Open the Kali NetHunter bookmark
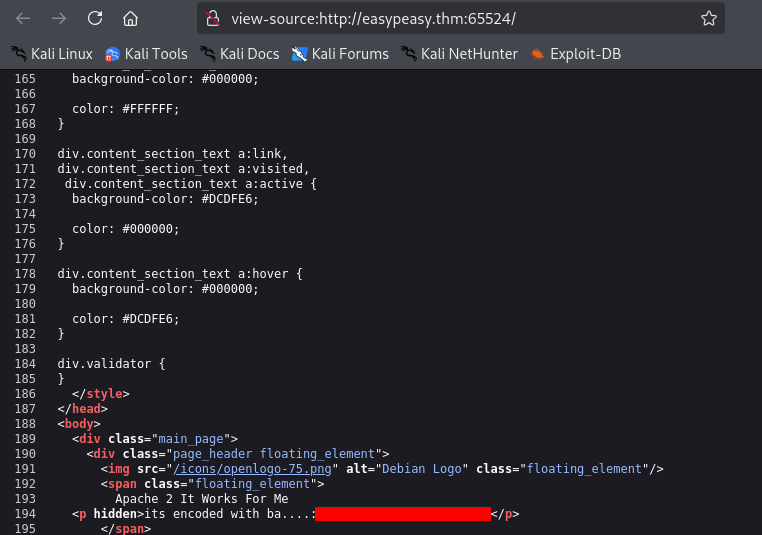762x535 pixels. click(459, 54)
